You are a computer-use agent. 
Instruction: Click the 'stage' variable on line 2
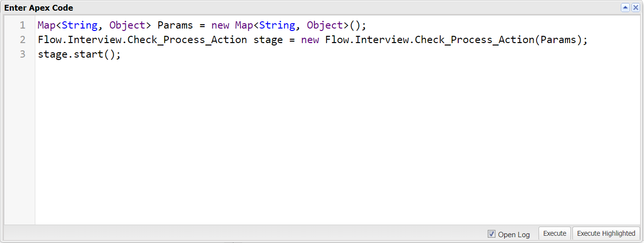point(268,40)
